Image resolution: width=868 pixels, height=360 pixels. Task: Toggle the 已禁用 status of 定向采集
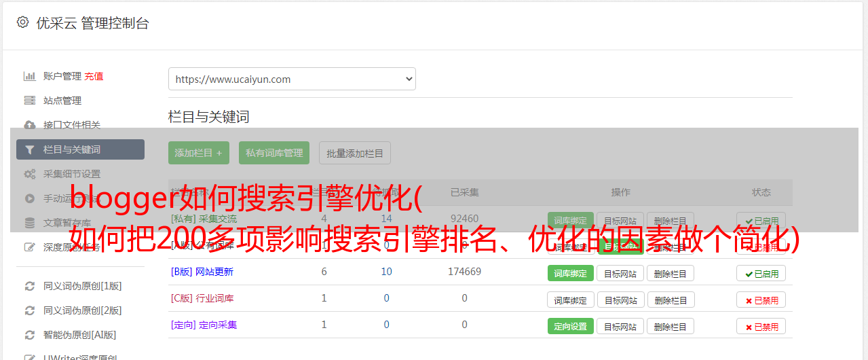(x=761, y=326)
